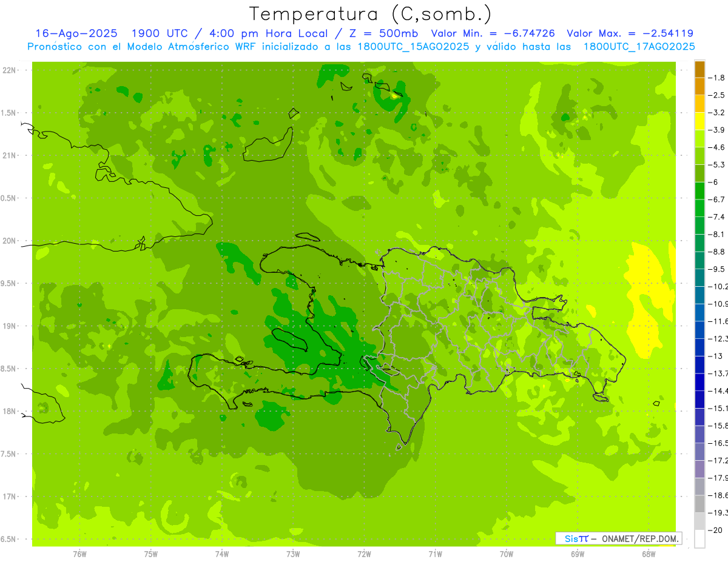Viewport: 728px width, 562px height.
Task: Pick the light gray swatch between -19.3 and -20
Action: (699, 521)
